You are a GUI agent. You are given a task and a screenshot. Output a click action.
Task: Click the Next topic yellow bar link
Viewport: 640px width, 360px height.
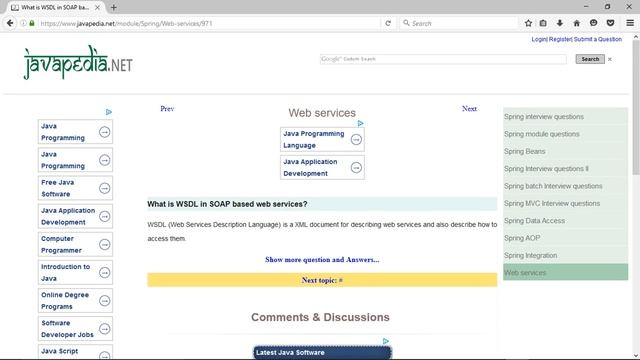tap(322, 280)
